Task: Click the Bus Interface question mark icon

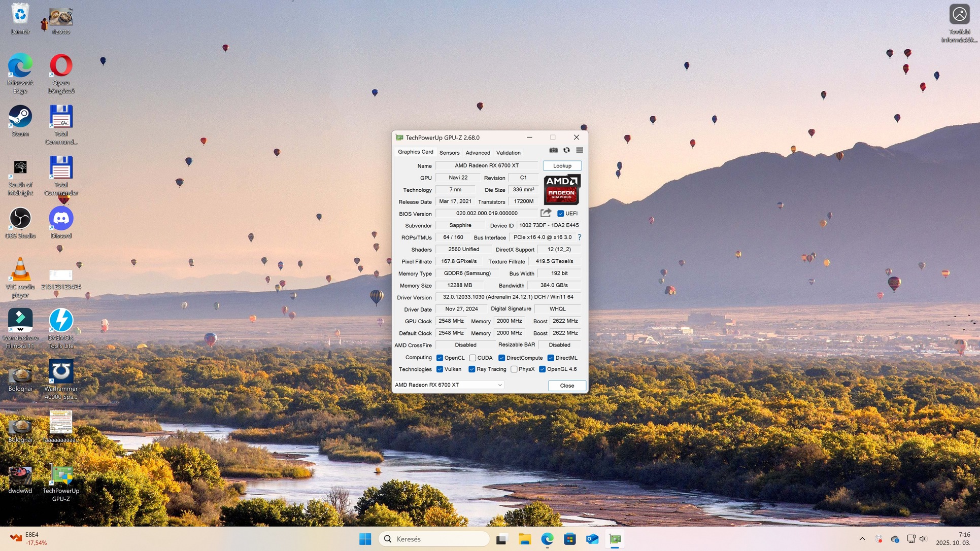Action: pyautogui.click(x=579, y=237)
